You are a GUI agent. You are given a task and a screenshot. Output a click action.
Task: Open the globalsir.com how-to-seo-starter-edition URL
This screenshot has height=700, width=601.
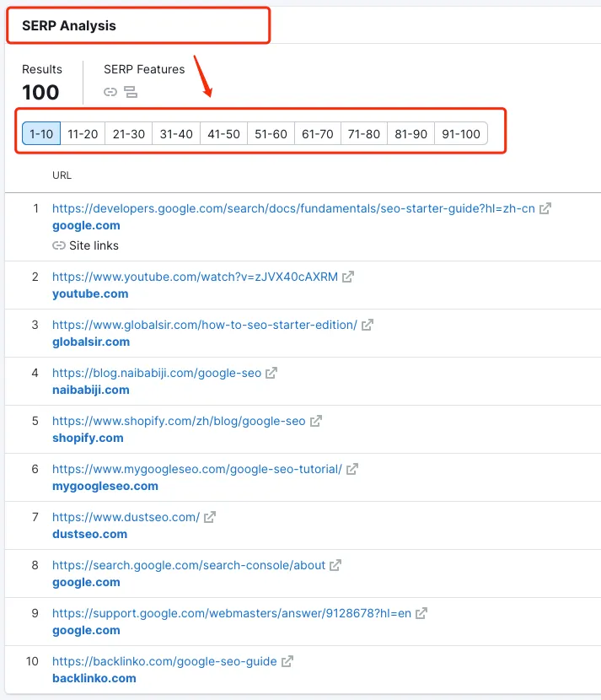click(205, 325)
